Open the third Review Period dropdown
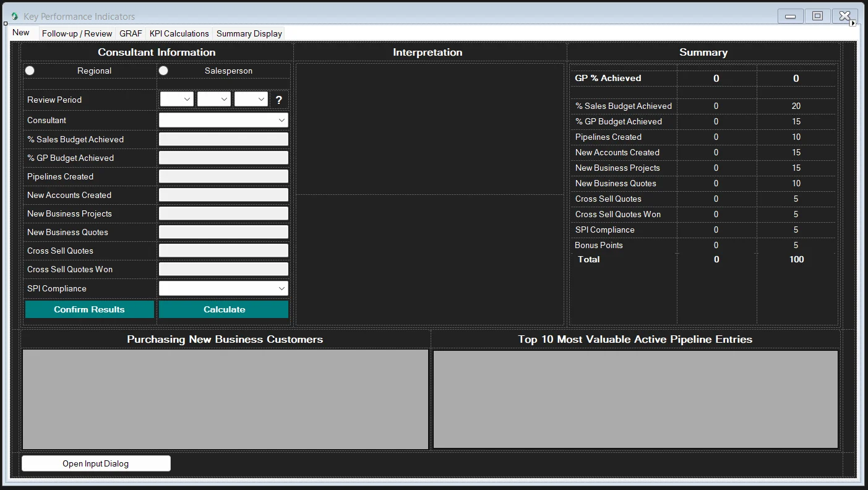 coord(251,100)
